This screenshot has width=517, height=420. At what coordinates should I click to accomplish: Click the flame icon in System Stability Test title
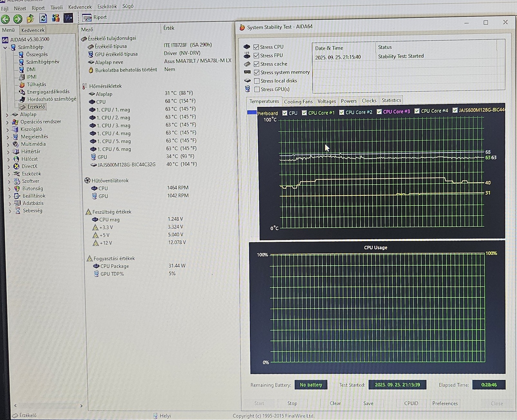[x=242, y=27]
